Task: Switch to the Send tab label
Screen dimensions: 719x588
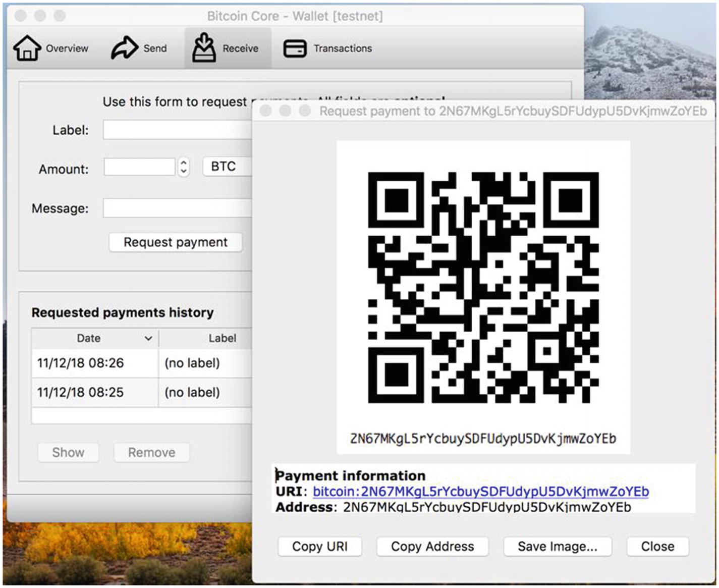Action: (155, 48)
